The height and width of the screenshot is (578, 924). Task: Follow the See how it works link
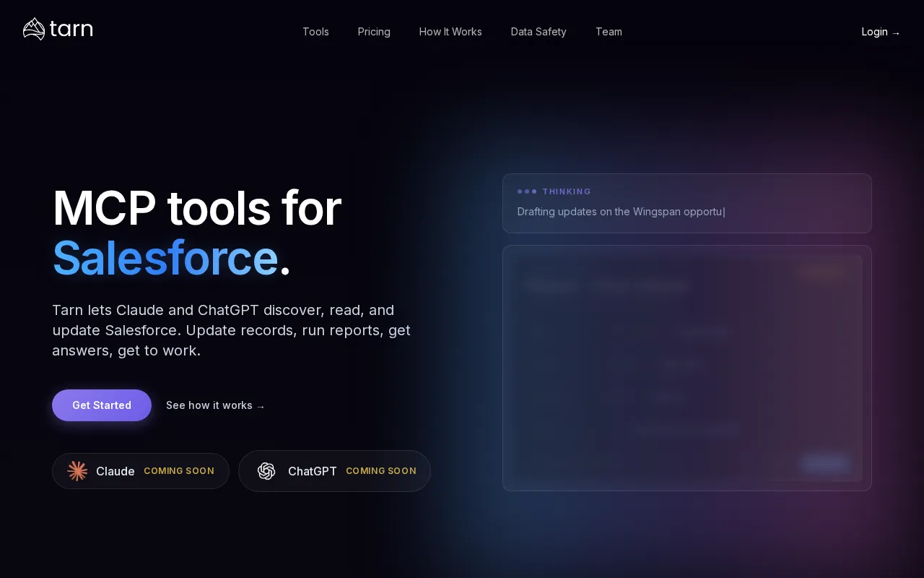tap(215, 405)
